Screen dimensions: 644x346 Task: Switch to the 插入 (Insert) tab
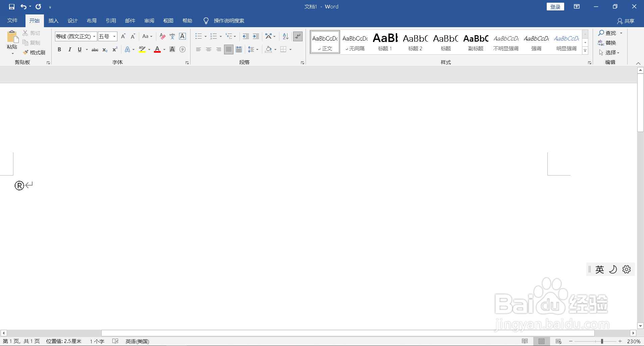coord(53,21)
